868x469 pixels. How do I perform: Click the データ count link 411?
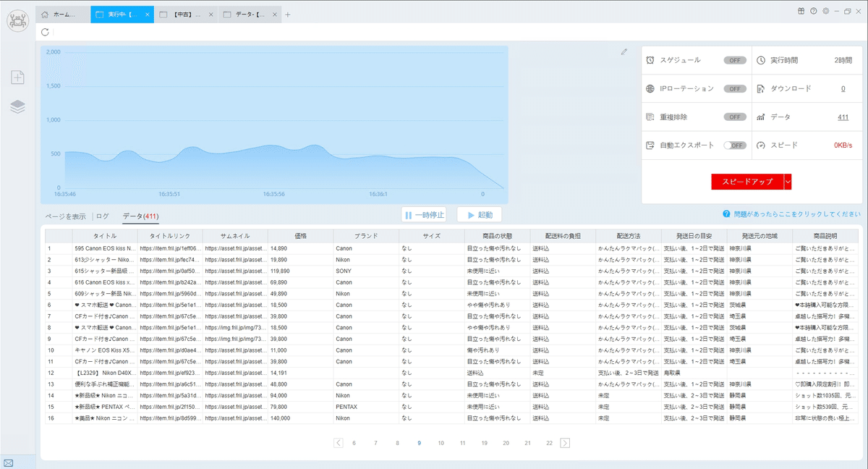(843, 117)
